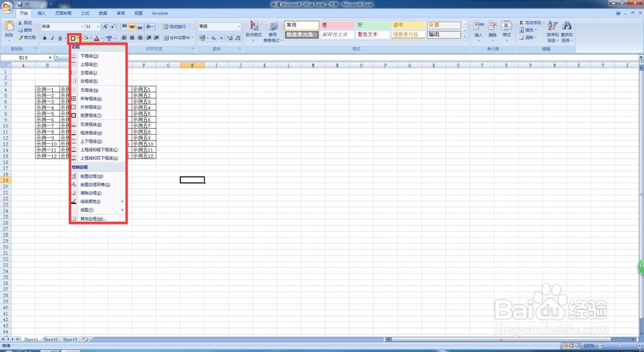Screen dimensions: 644x352
Task: Click AutoSum (自动求和) sigma icon
Action: [x=521, y=23]
